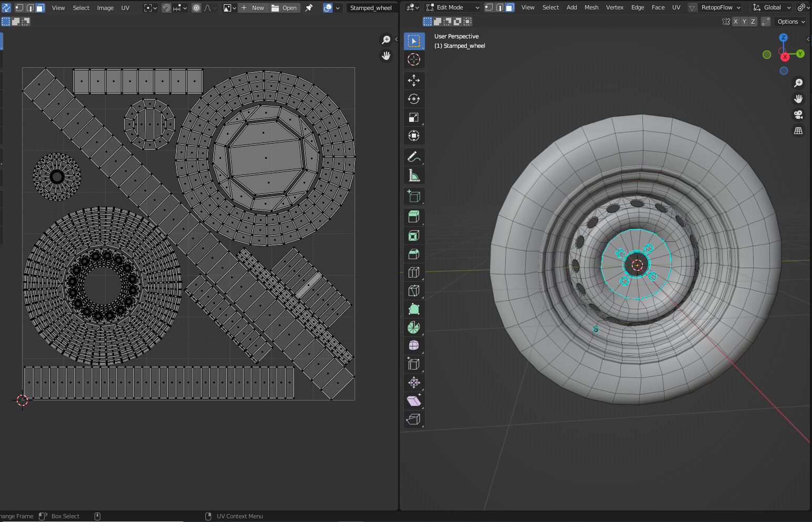812x522 pixels.
Task: Select the Measure tool
Action: pyautogui.click(x=414, y=175)
